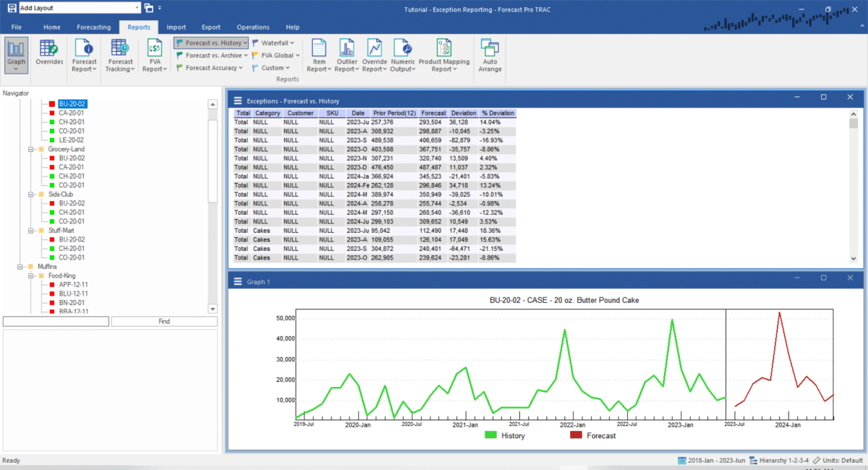Switch to the Forecasting tab
868x470 pixels.
pos(94,27)
